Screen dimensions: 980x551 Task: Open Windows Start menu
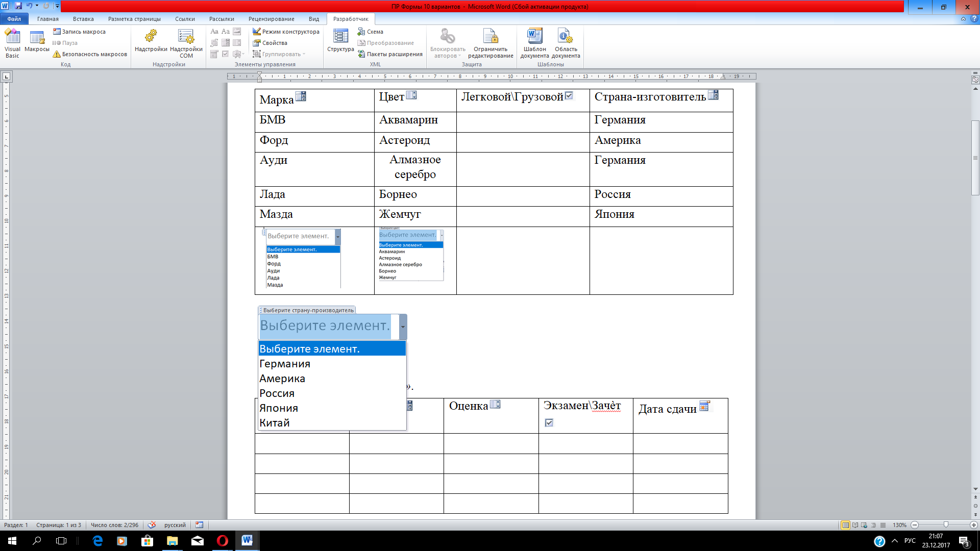coord(12,541)
